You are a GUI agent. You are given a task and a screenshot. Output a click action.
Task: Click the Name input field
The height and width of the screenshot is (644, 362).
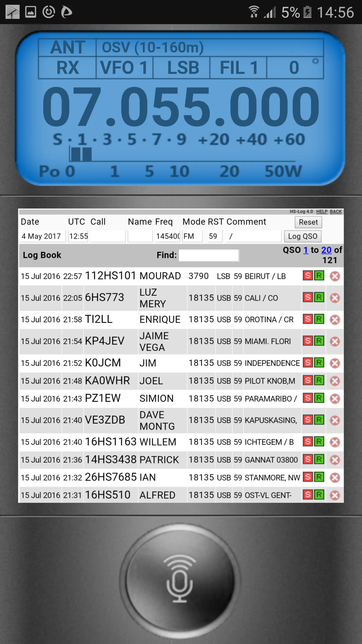(140, 236)
